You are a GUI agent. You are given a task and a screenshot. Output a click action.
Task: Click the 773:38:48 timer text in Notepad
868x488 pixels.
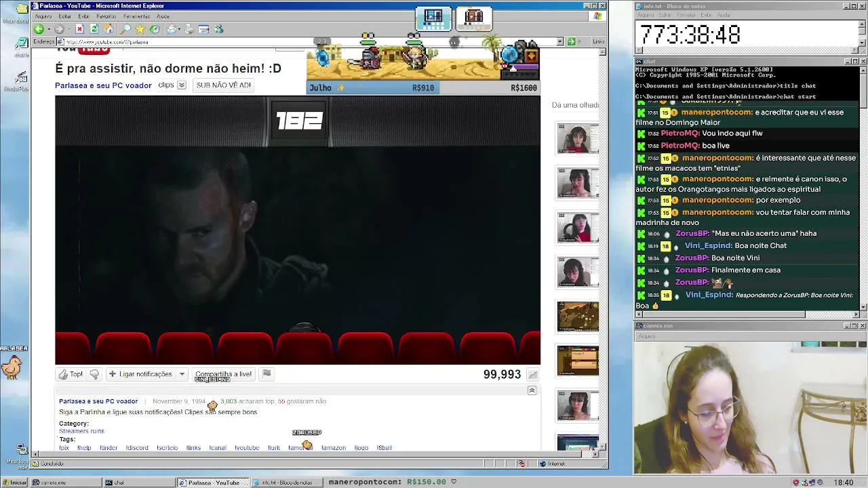point(690,35)
